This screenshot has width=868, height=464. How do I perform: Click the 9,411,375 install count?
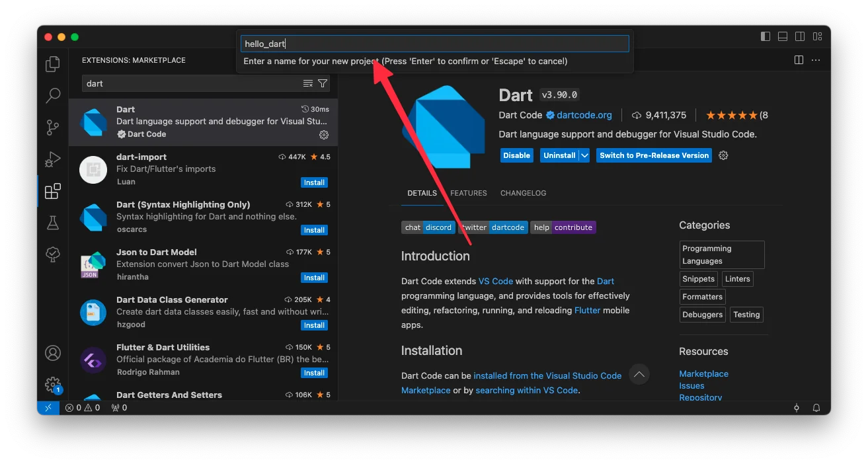659,115
